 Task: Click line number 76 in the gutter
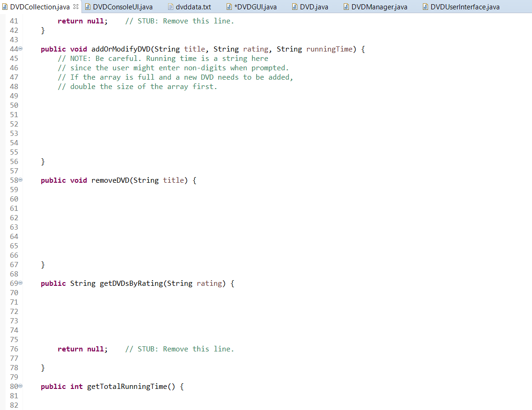point(14,349)
